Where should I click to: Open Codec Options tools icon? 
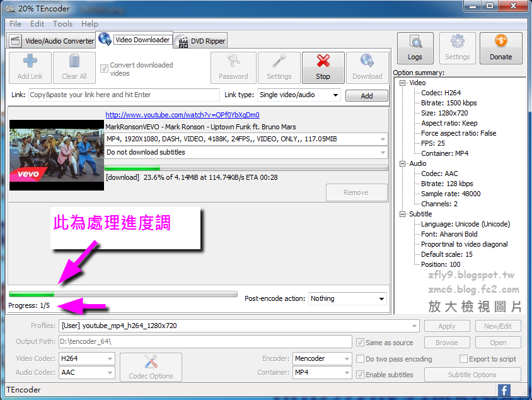151,367
